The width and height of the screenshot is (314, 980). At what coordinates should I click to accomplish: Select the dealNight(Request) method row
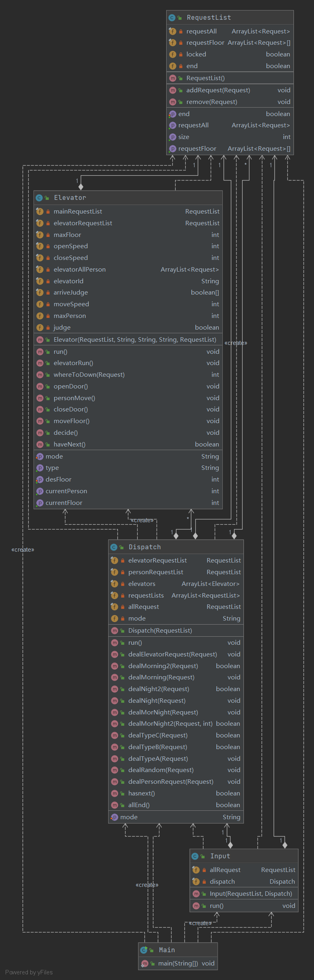pos(176,701)
